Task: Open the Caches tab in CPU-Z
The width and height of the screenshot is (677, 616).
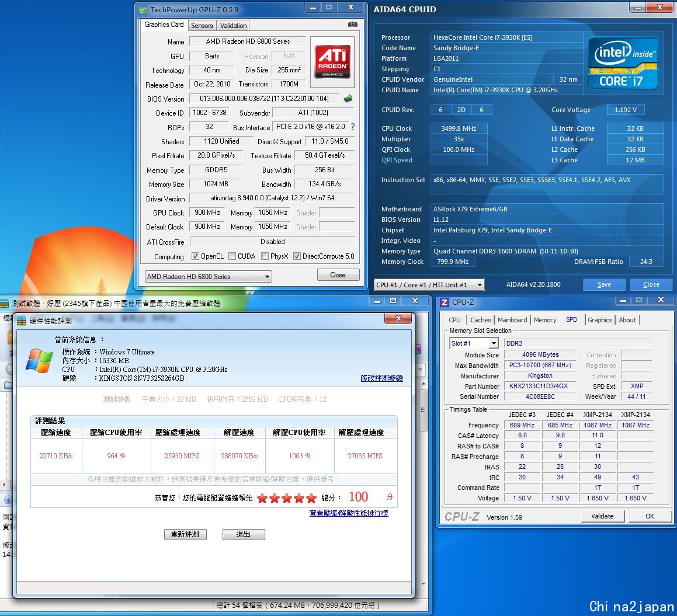Action: pos(481,320)
